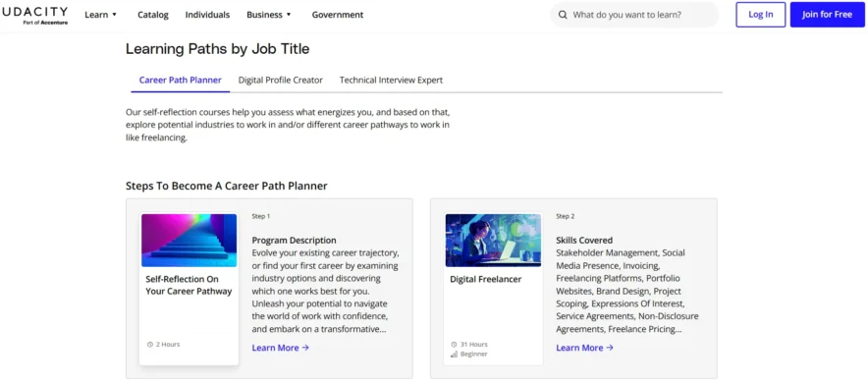Open the Catalog page
The image size is (868, 383).
pos(153,15)
